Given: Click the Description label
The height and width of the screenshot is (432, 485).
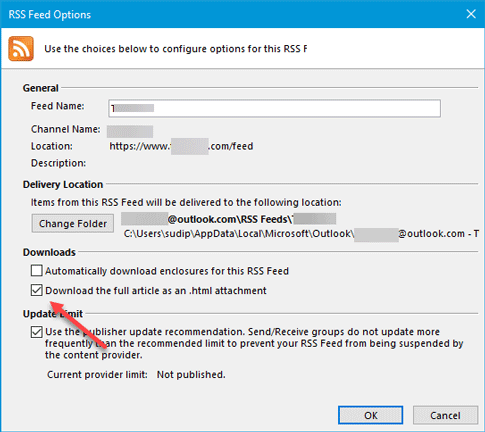Looking at the screenshot, I should [58, 163].
